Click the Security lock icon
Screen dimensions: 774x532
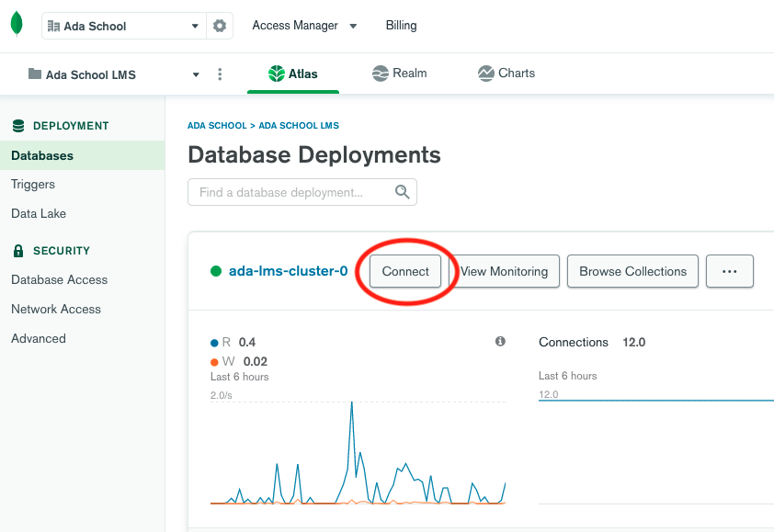tap(18, 251)
